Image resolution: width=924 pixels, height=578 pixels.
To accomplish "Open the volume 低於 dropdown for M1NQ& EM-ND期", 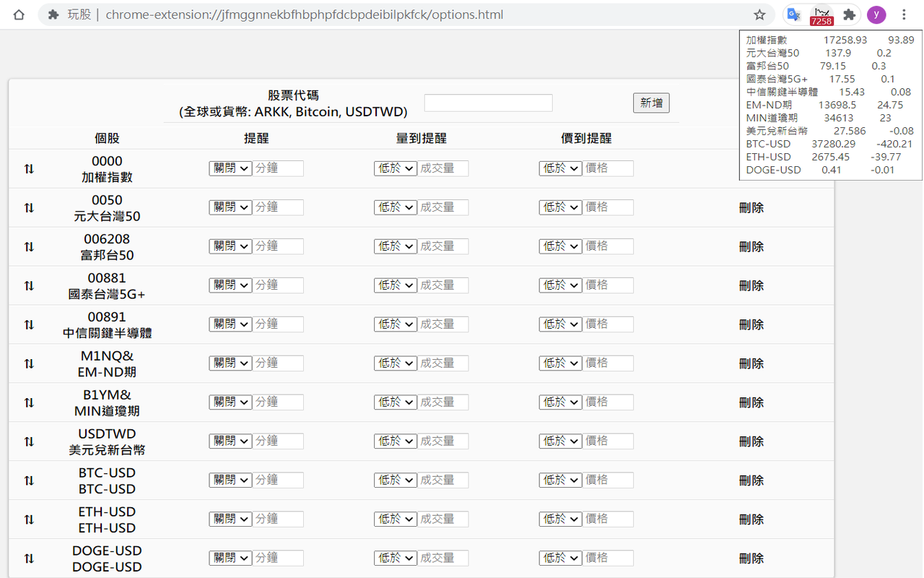I will point(396,363).
